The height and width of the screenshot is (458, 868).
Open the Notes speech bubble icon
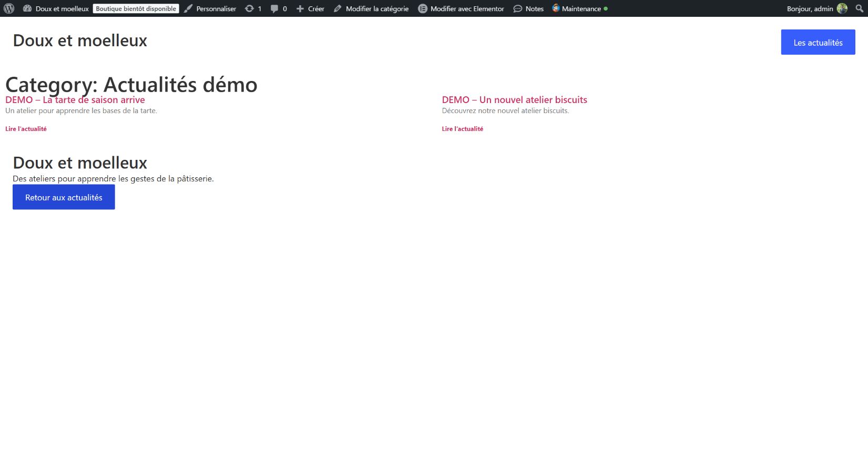[x=518, y=9]
